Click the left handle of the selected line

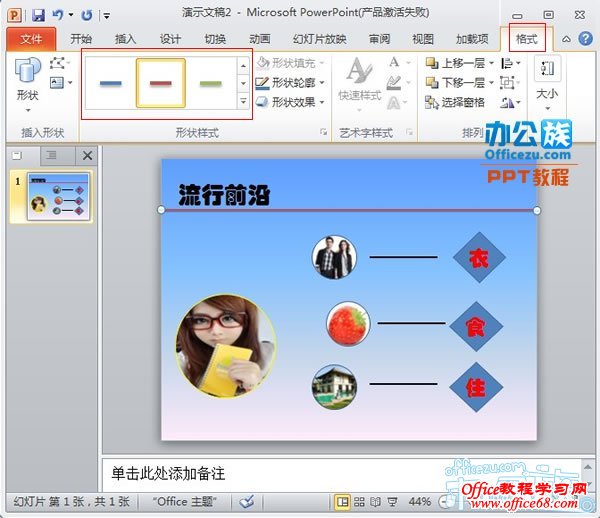click(161, 210)
